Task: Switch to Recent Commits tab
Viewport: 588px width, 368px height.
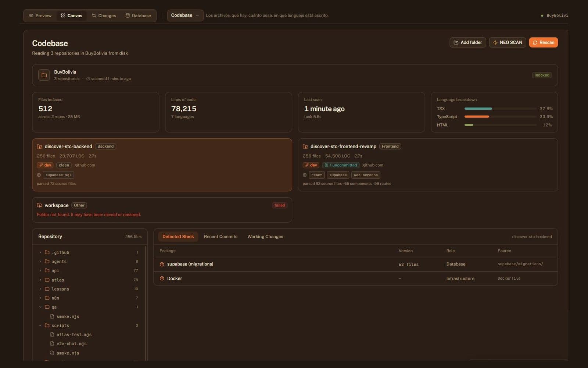Action: coord(220,237)
